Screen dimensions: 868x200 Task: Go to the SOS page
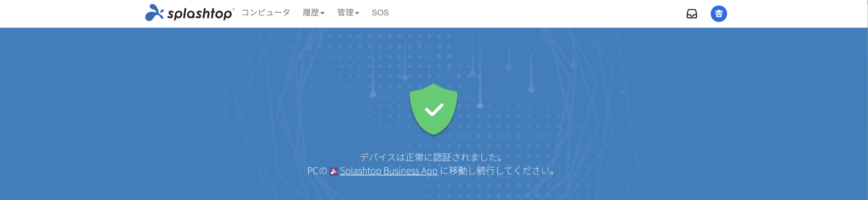click(x=380, y=13)
